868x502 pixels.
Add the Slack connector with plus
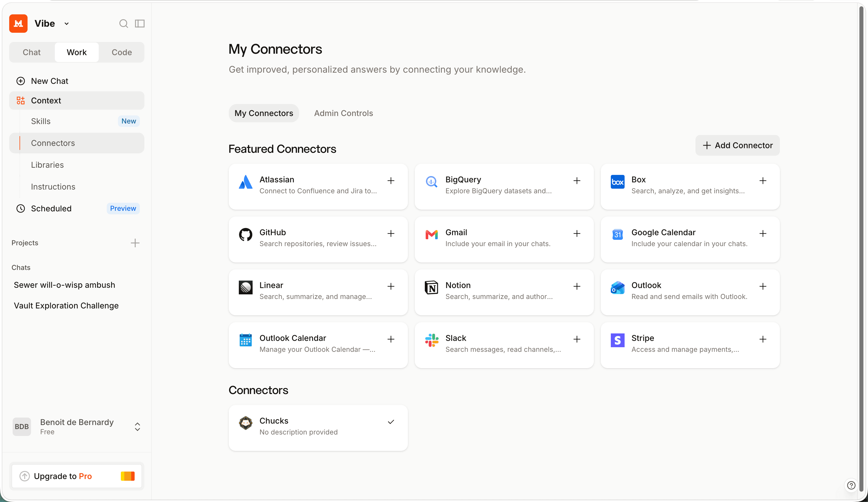tap(577, 339)
